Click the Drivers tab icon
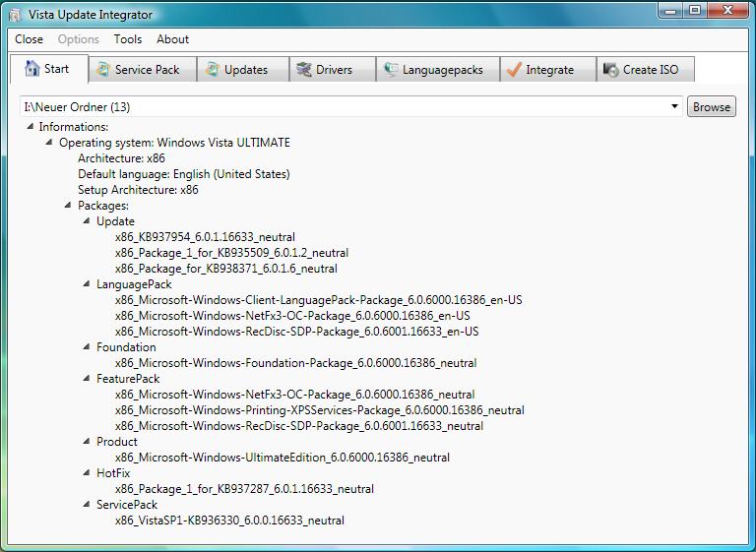Screen dimensions: 756x552 pos(304,70)
